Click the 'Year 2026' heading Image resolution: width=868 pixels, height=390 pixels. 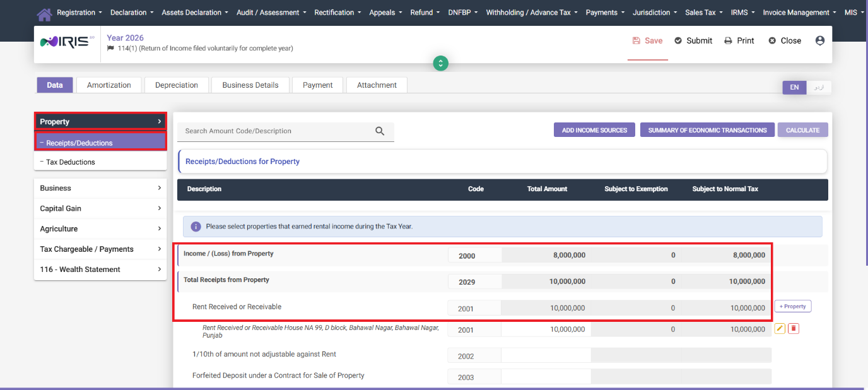pyautogui.click(x=125, y=38)
